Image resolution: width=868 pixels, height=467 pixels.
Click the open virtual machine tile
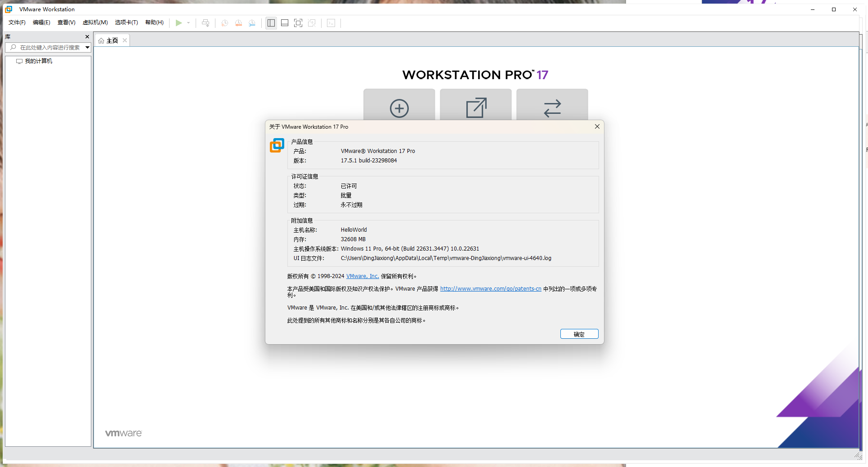476,105
